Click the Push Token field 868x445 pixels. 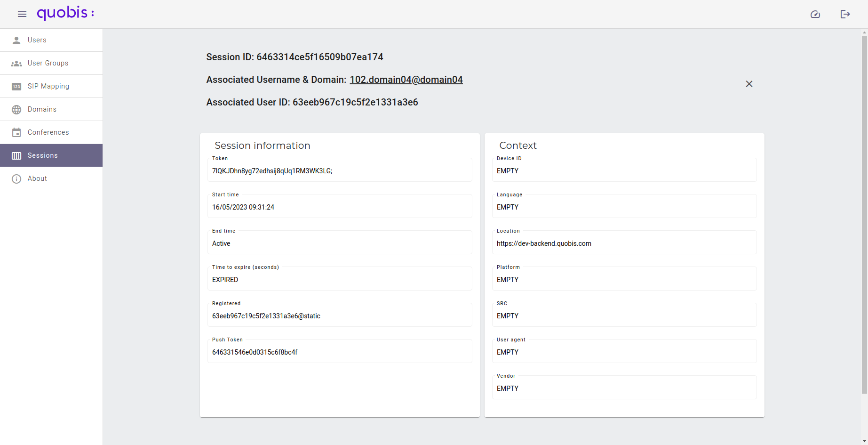coord(340,351)
